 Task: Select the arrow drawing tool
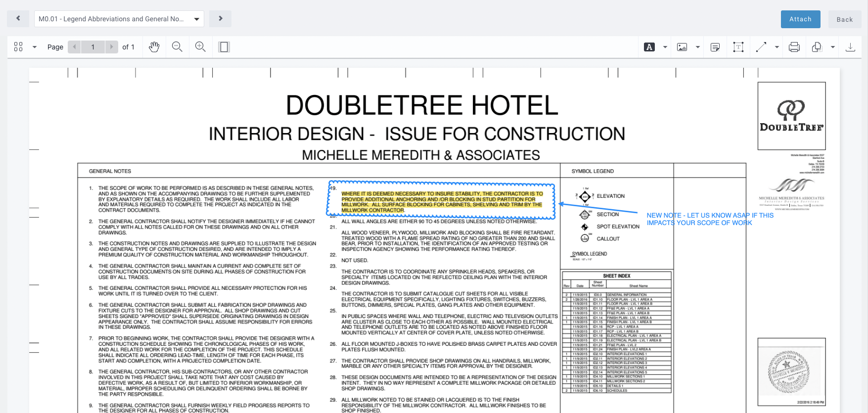(x=761, y=47)
